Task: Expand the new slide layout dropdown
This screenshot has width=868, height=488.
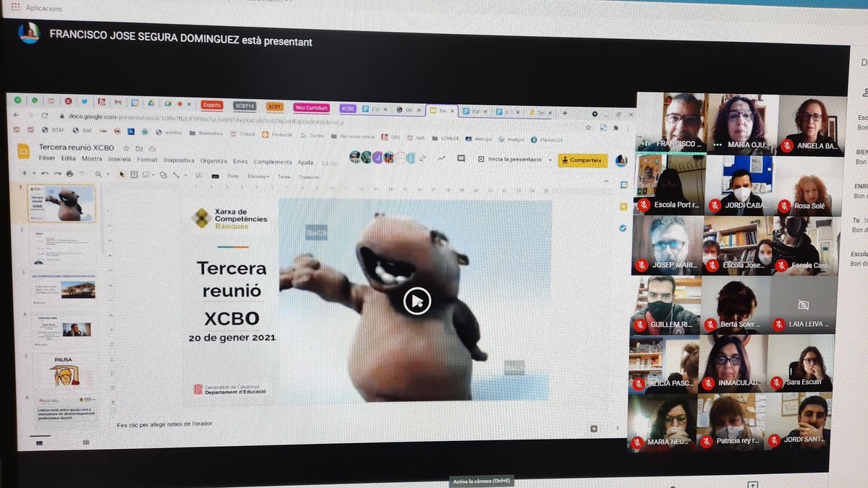Action: (33, 174)
